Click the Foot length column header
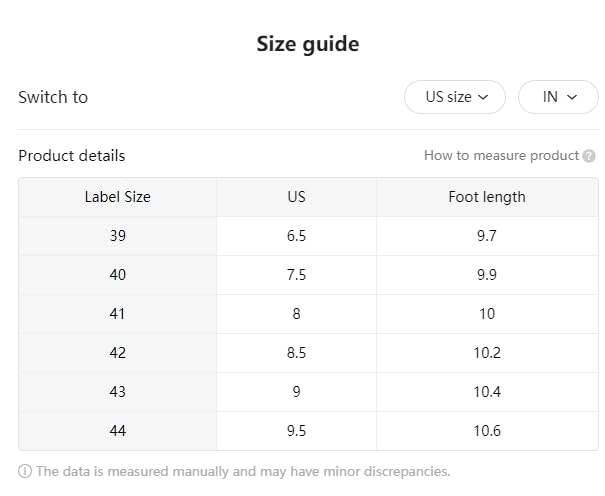 click(486, 197)
